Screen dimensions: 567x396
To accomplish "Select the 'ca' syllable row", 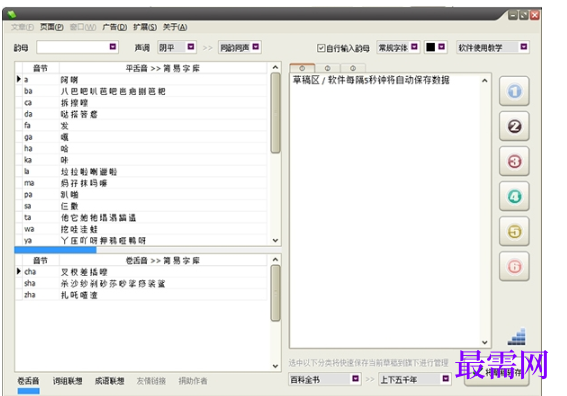I will 141,103.
